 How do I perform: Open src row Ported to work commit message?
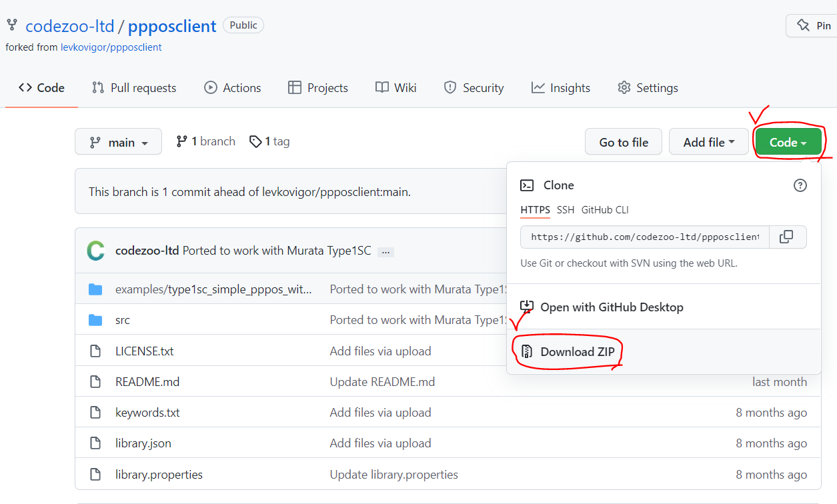coord(418,320)
